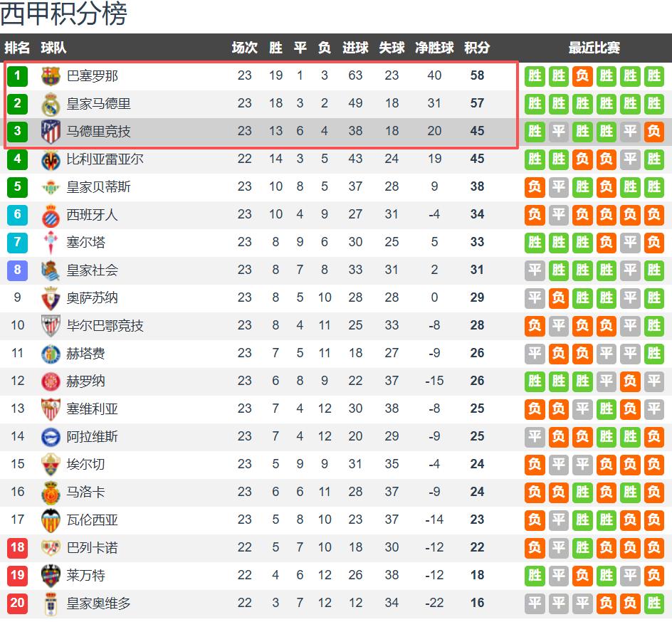The image size is (672, 622).
Task: Click the Getafe crest icon
Action: [51, 354]
